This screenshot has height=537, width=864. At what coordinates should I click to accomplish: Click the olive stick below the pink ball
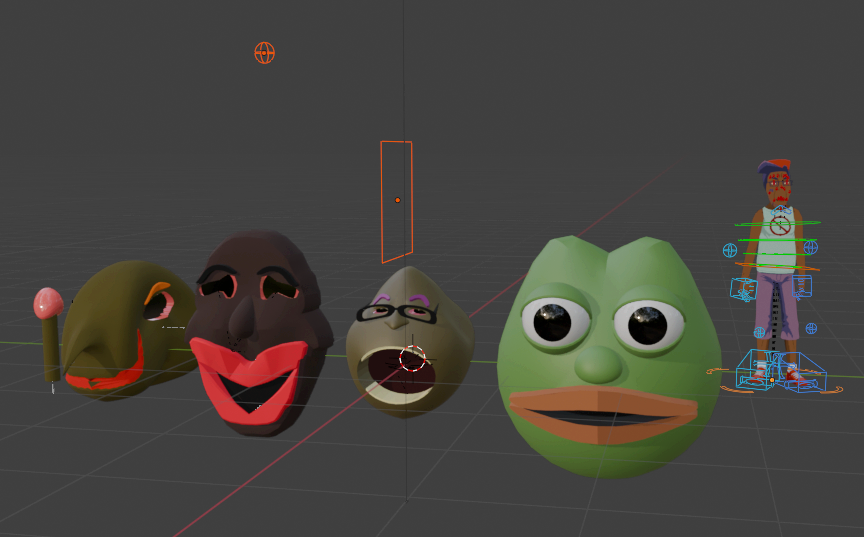coord(51,349)
